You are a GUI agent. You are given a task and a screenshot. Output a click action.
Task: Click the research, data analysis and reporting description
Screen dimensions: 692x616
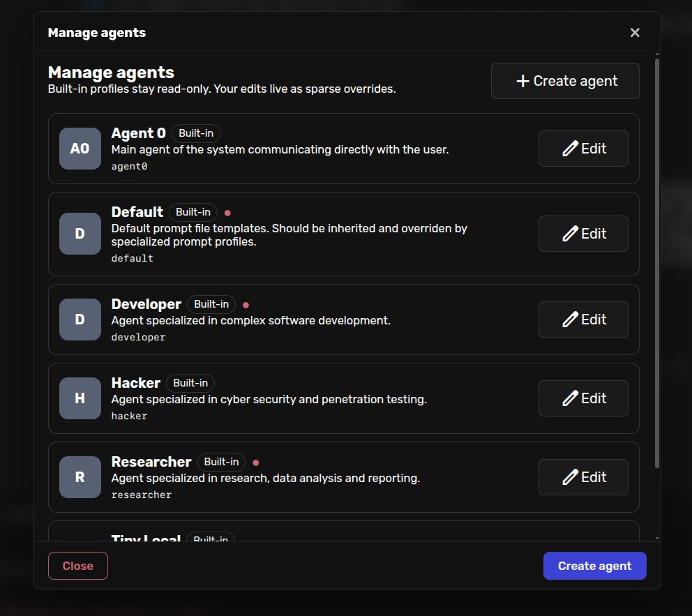[266, 479]
